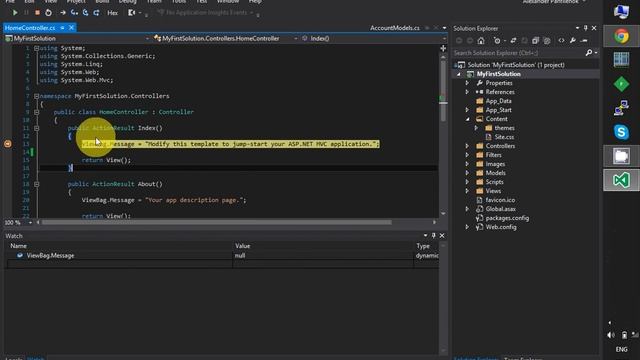Open Google Chrome from the taskbar
This screenshot has height=360, width=640.
coord(621,36)
